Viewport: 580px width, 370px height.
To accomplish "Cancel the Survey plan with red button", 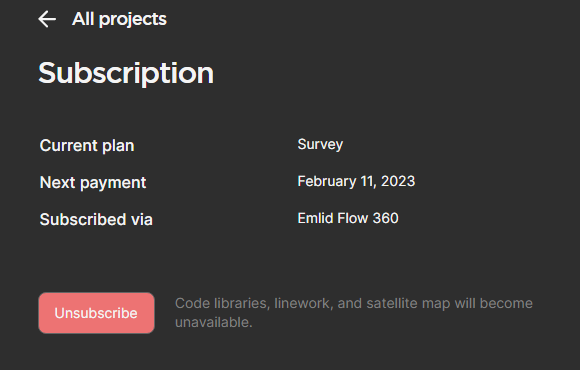I will point(96,313).
